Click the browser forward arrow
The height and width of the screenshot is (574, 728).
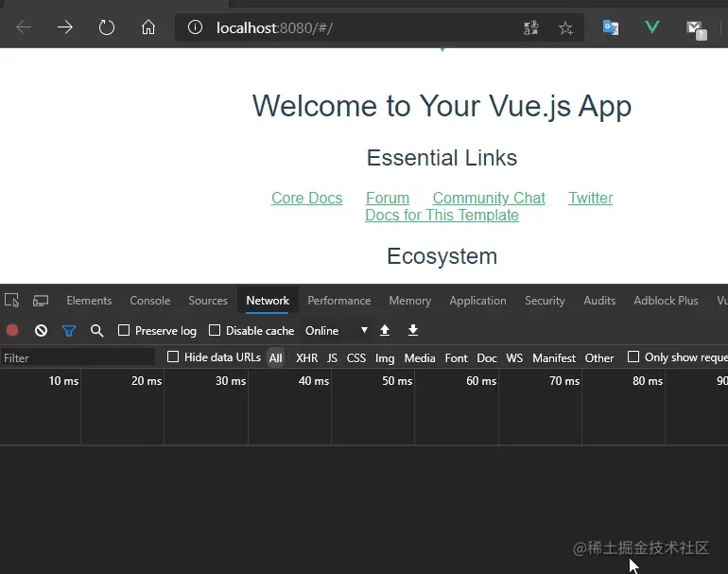(x=65, y=27)
